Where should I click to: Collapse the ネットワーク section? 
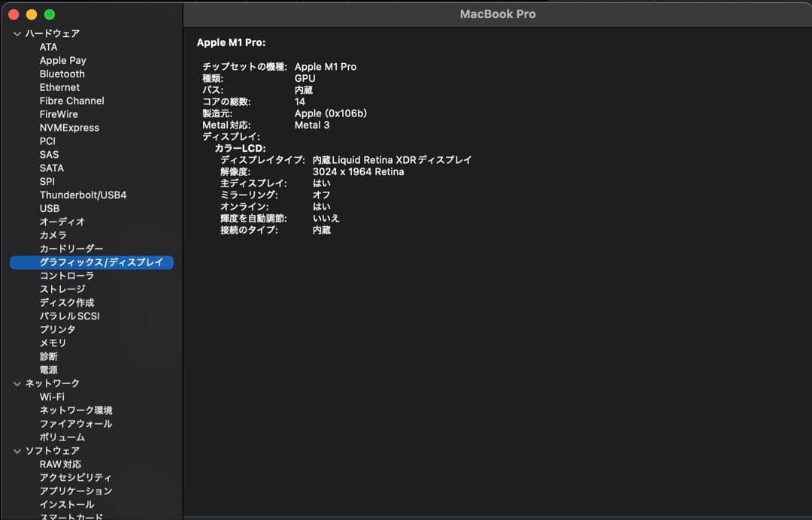(17, 382)
